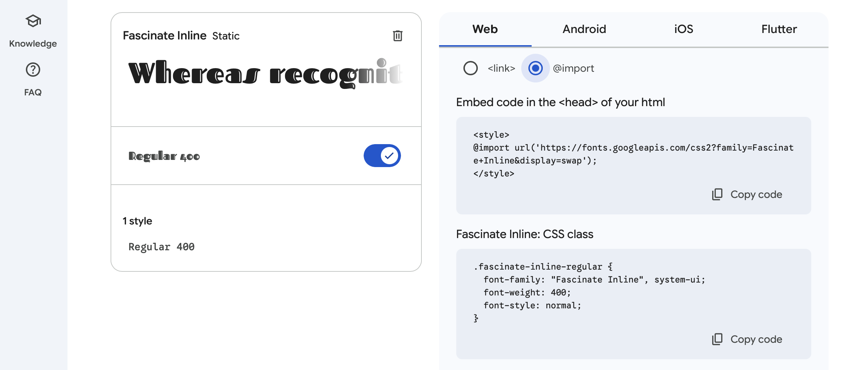Switch to the Android tab
Screen dimensions: 868x370
tap(584, 29)
